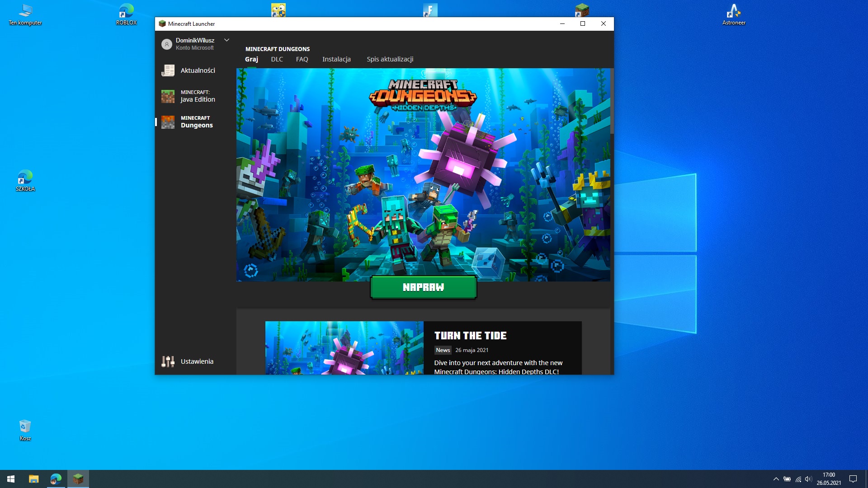
Task: Click the DominikWilusz account avatar
Action: point(167,44)
